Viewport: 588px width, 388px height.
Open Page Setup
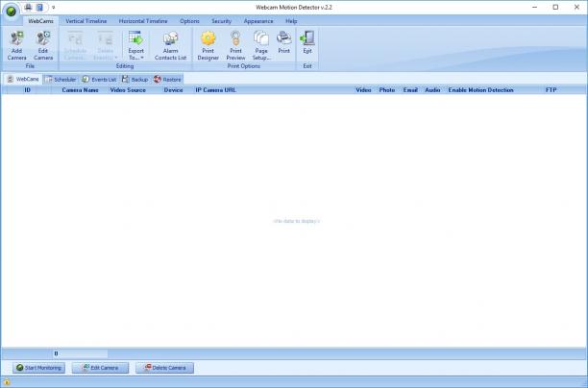pyautogui.click(x=261, y=46)
